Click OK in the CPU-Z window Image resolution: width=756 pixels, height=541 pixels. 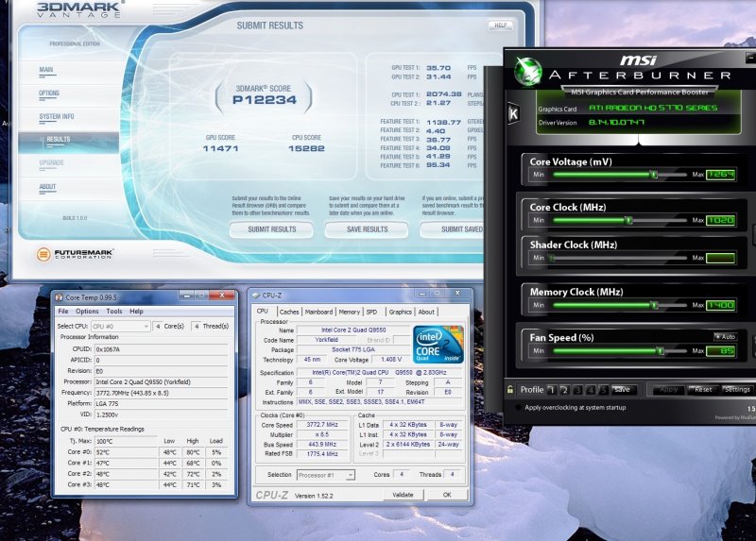447,495
